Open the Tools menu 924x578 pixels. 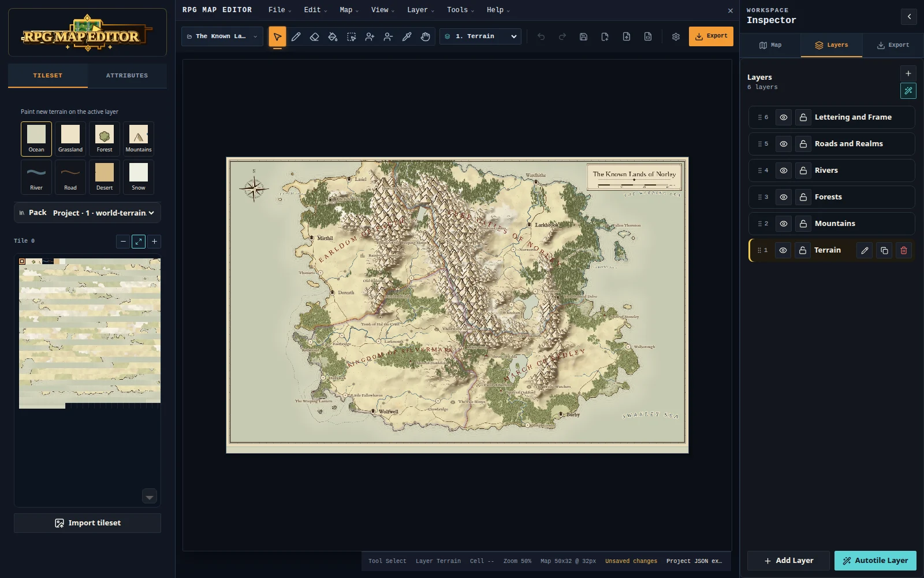point(460,10)
